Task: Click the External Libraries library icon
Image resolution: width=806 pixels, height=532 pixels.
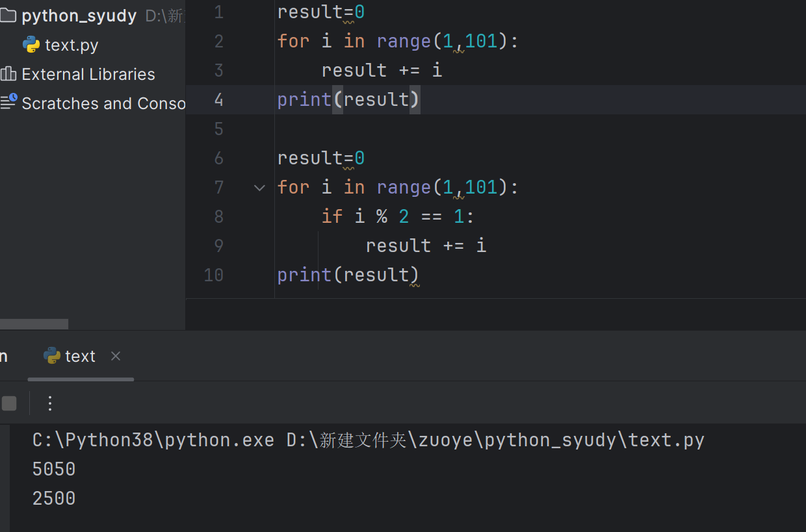Action: 9,73
